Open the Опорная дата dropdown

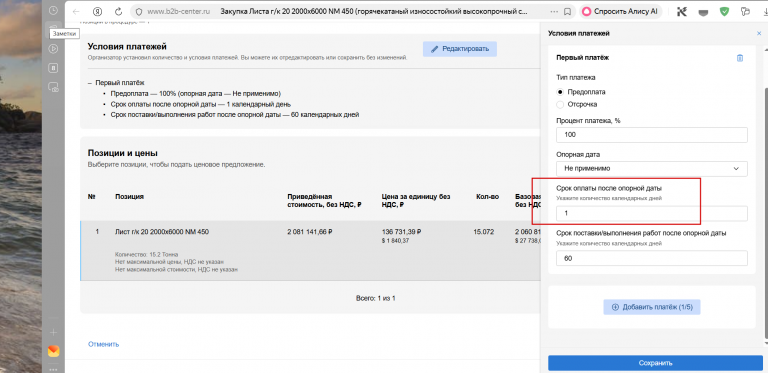(x=652, y=168)
